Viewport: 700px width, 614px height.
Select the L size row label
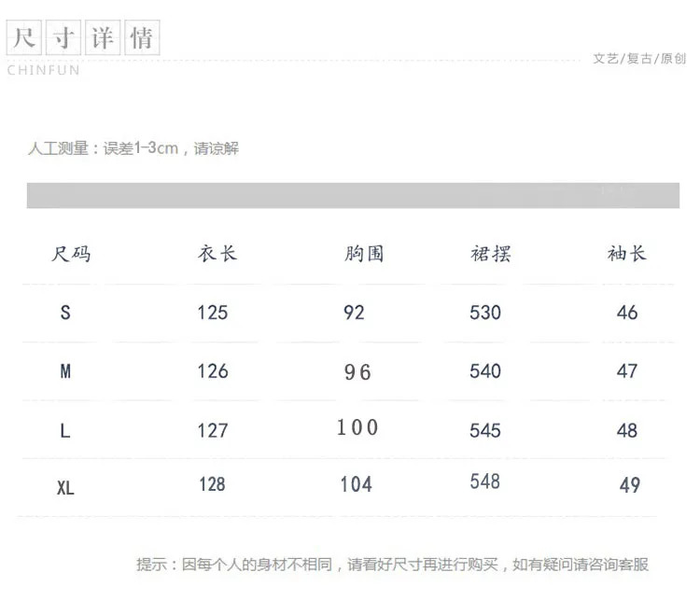click(x=65, y=430)
